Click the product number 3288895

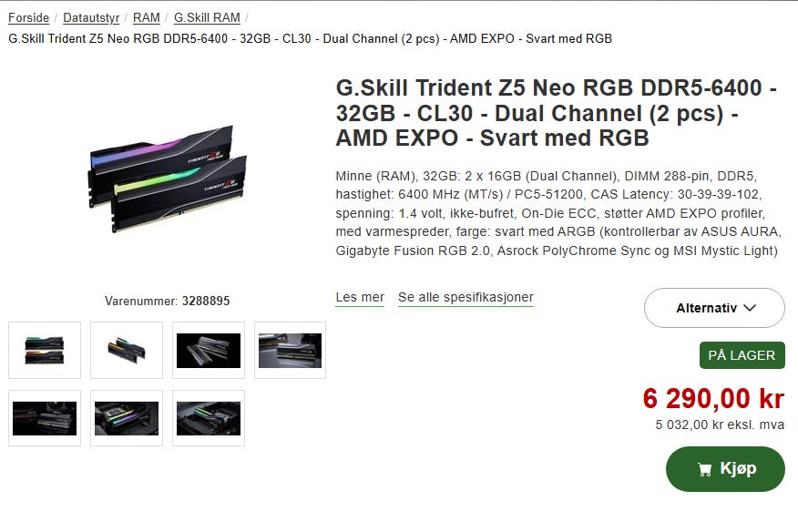coord(206,301)
